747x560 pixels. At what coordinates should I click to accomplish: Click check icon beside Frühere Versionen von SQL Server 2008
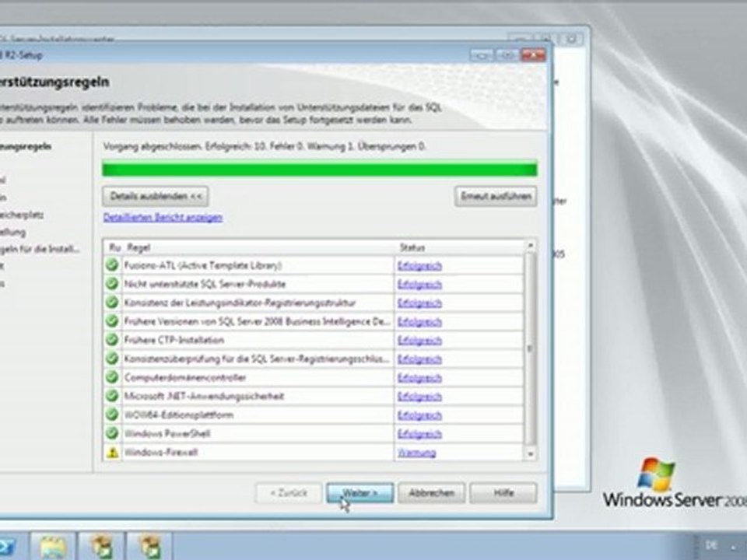(112, 321)
